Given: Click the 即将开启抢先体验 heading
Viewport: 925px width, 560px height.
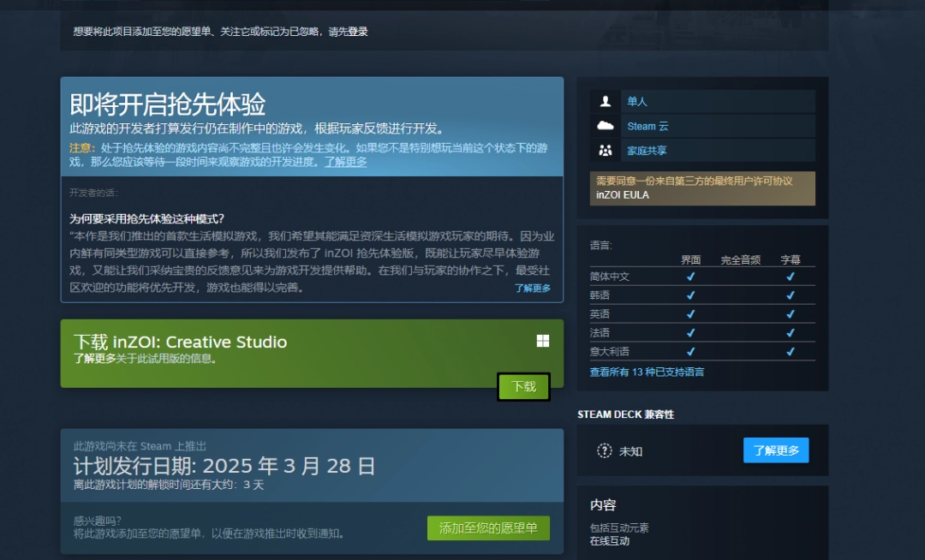Looking at the screenshot, I should [x=168, y=105].
